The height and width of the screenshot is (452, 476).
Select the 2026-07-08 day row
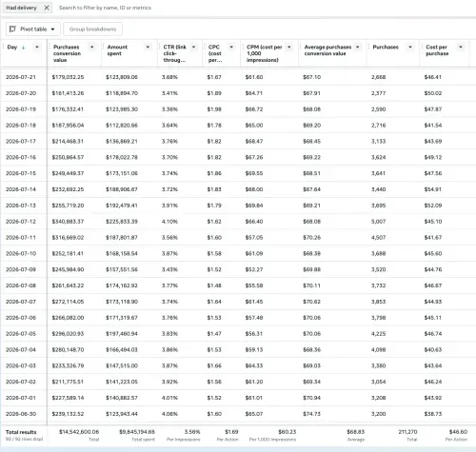238,285
